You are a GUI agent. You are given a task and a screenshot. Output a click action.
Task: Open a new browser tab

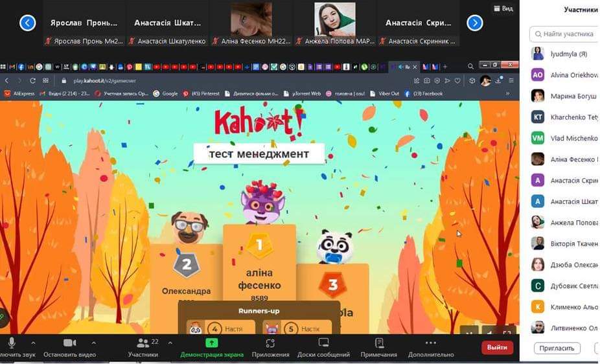[444, 67]
